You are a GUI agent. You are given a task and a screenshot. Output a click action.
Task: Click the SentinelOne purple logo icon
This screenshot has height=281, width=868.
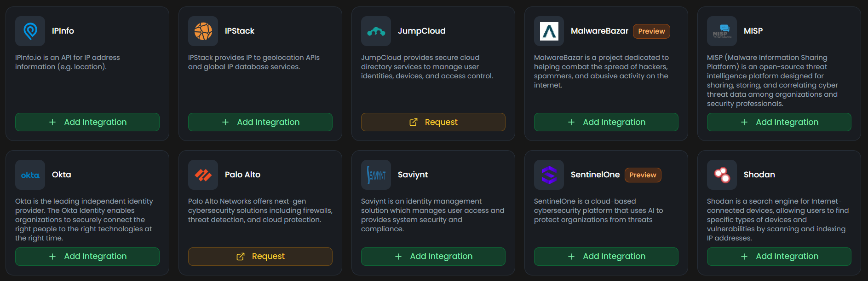549,175
